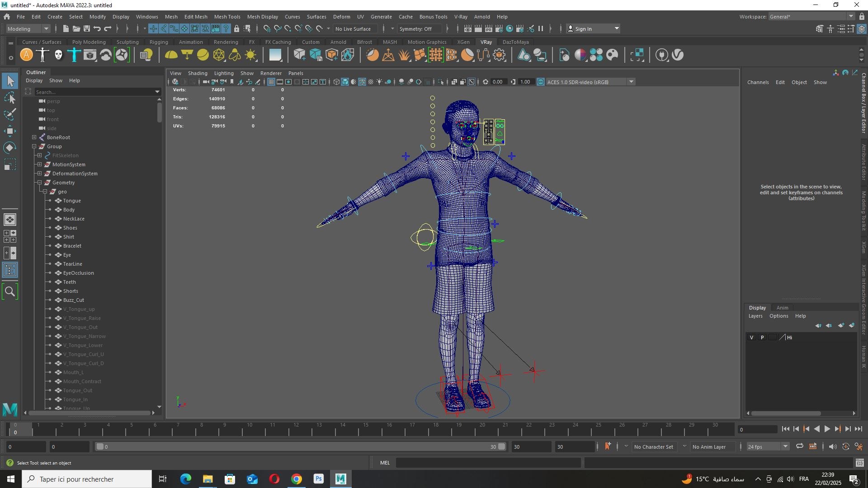Screen dimensions: 868x488
Task: Open the viewport Shading menu
Action: 198,73
